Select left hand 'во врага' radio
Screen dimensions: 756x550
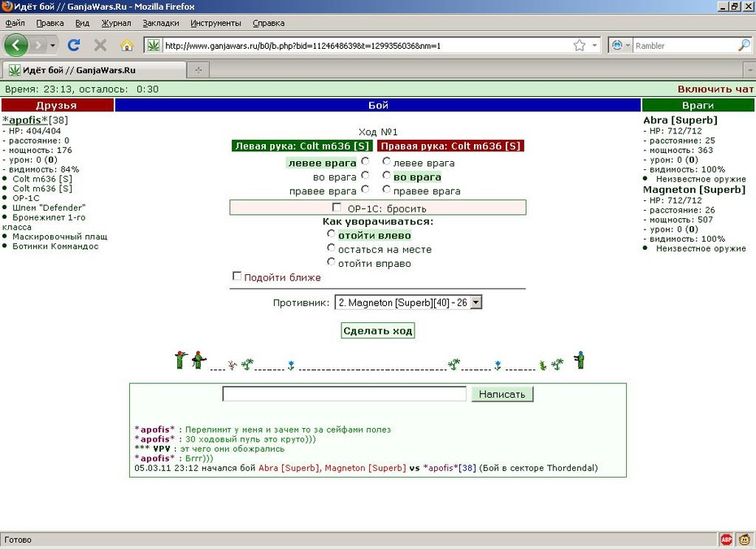pos(365,175)
